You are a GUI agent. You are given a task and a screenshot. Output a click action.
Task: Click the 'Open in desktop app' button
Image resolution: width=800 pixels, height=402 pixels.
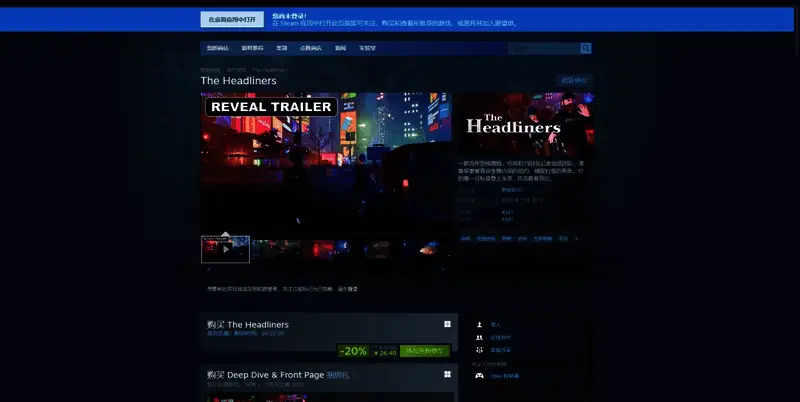coord(229,19)
